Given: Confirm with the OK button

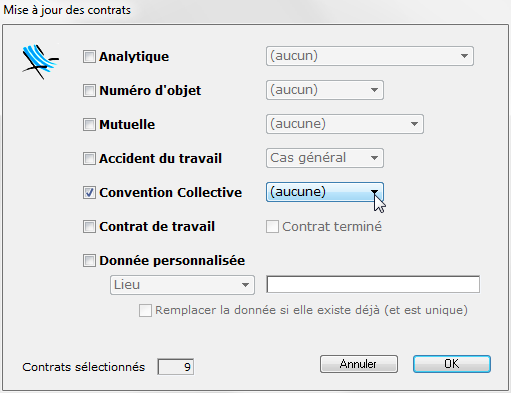Looking at the screenshot, I should click(452, 364).
